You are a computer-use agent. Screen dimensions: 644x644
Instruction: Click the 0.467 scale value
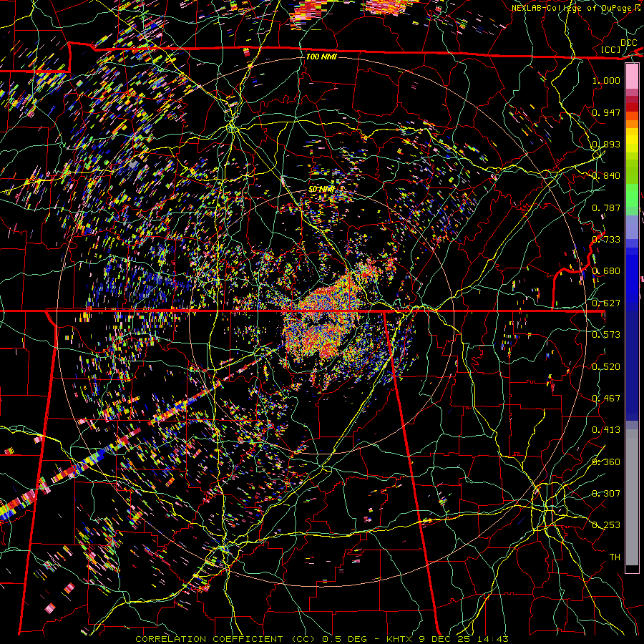click(x=606, y=399)
